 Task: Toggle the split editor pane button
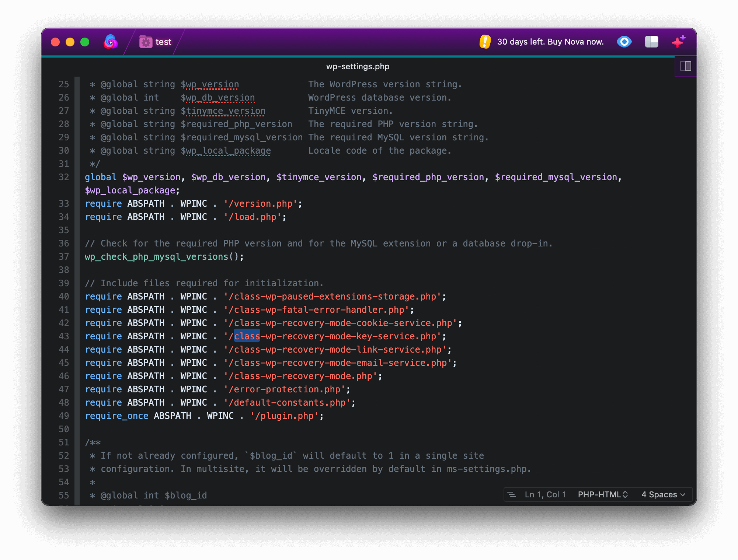click(686, 66)
